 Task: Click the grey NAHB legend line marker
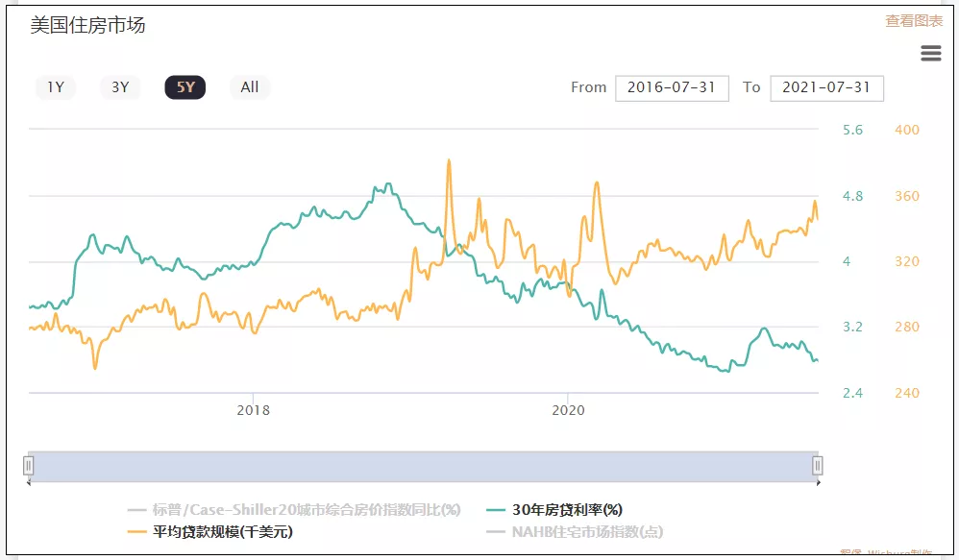tap(497, 532)
